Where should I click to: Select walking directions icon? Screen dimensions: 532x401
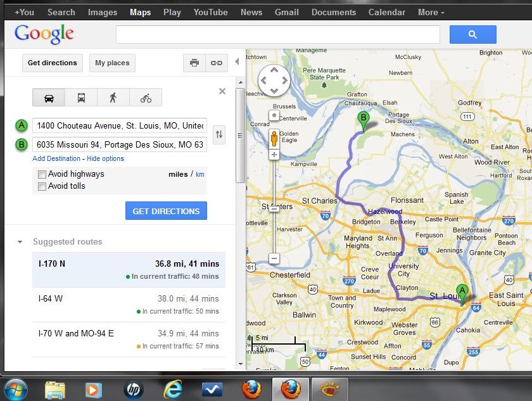[x=113, y=98]
